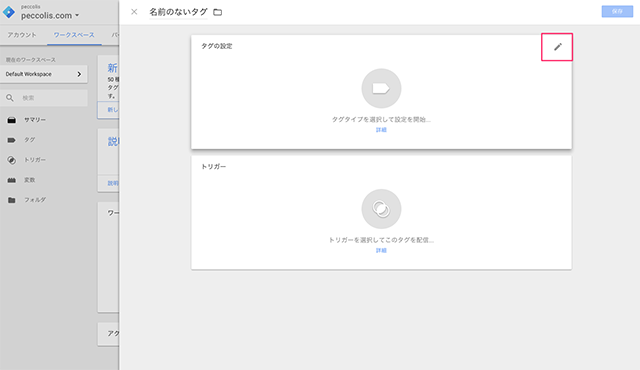Close the untitled tag panel with X
Image resolution: width=640 pixels, height=370 pixels.
pos(134,12)
